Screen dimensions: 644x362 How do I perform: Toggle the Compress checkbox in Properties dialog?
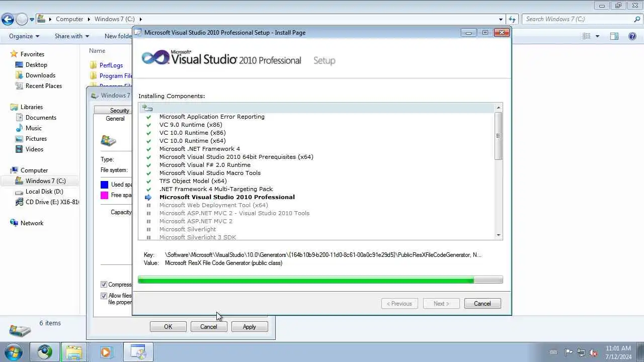point(104,285)
